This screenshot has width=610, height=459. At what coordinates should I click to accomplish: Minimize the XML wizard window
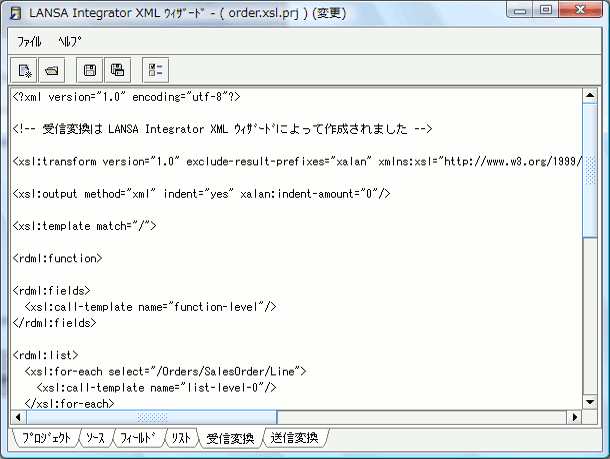click(520, 10)
